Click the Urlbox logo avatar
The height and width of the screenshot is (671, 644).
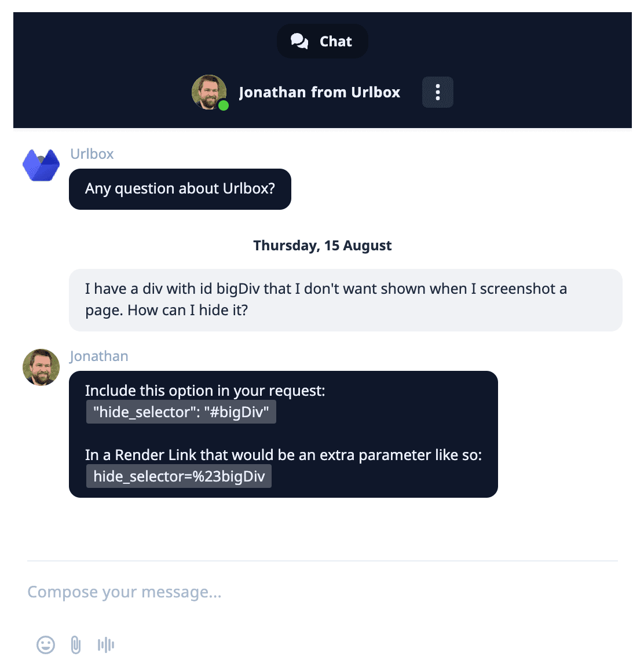tap(41, 165)
